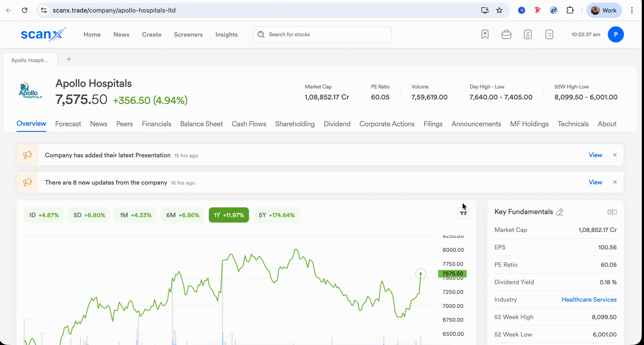Image resolution: width=644 pixels, height=345 pixels.
Task: Open Insights in top navigation
Action: click(x=226, y=35)
